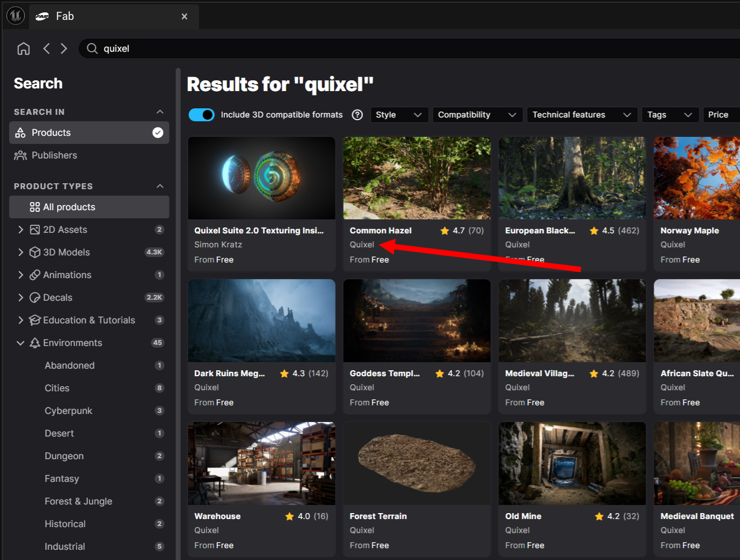Viewport: 740px width, 560px height.
Task: Open the Goddess Temple thumbnail
Action: coord(417,321)
